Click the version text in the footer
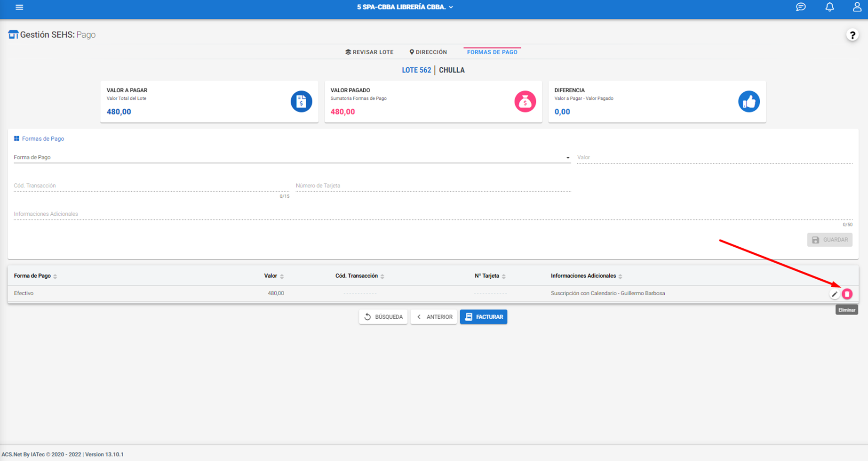Image resolution: width=868 pixels, height=461 pixels. coord(104,454)
